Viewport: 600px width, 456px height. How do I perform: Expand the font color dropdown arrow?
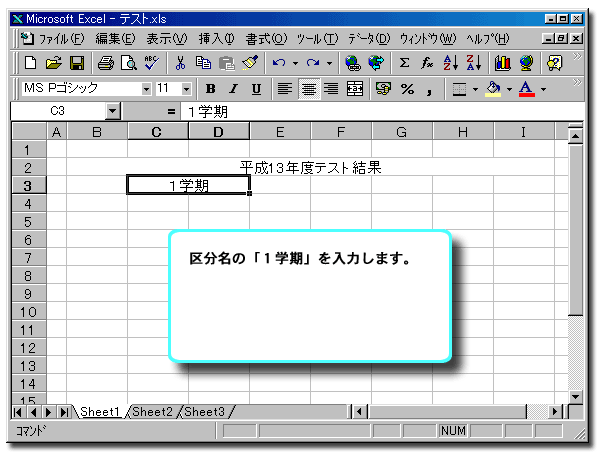tap(543, 89)
